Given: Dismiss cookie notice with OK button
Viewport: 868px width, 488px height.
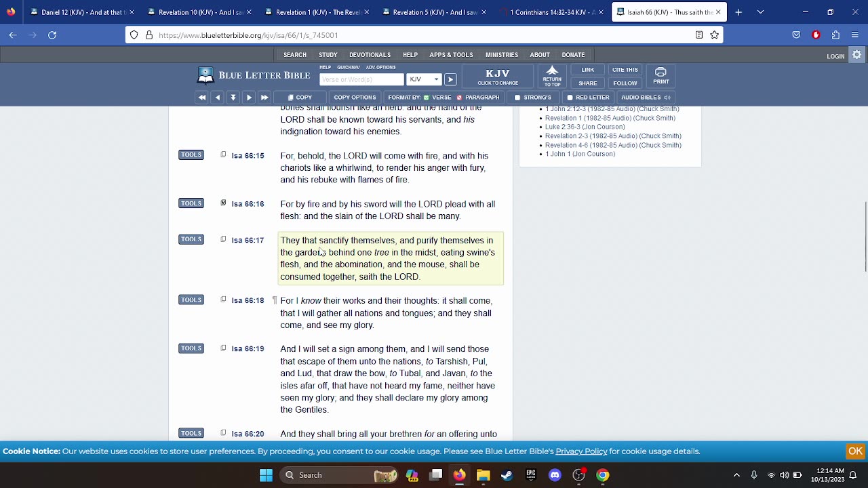Looking at the screenshot, I should (855, 451).
